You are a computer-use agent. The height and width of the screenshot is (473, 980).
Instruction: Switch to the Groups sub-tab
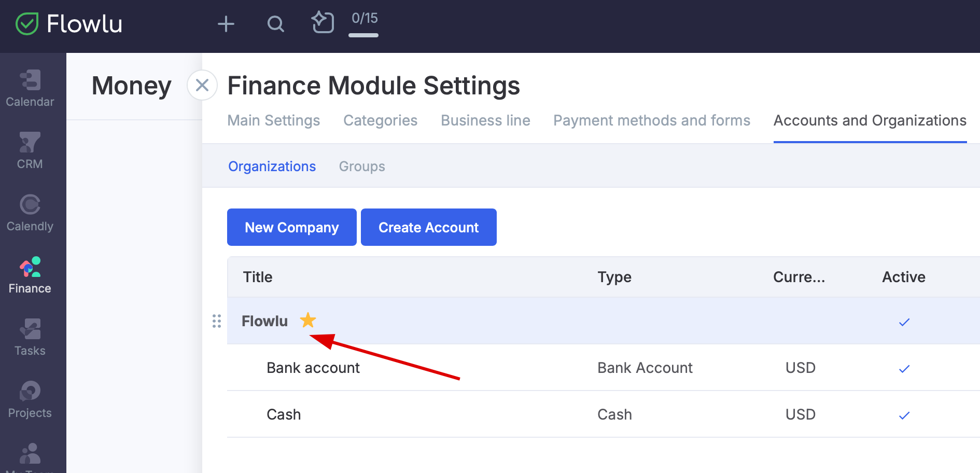(362, 166)
